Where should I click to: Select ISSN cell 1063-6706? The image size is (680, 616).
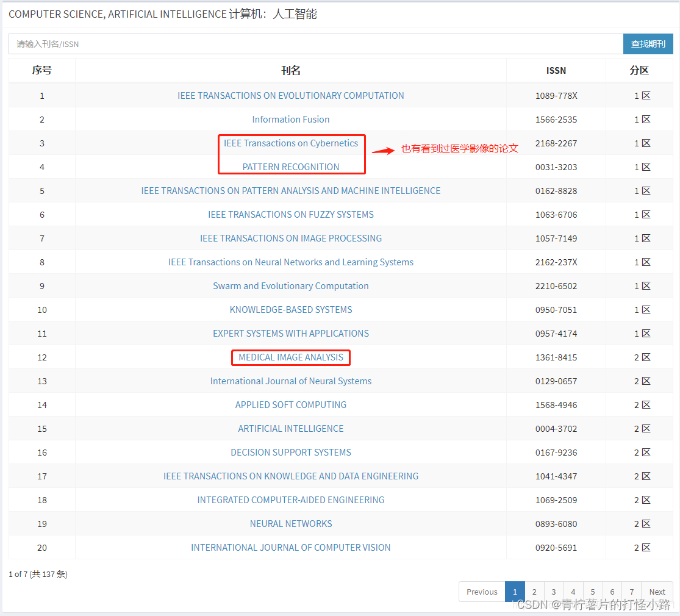pyautogui.click(x=556, y=214)
